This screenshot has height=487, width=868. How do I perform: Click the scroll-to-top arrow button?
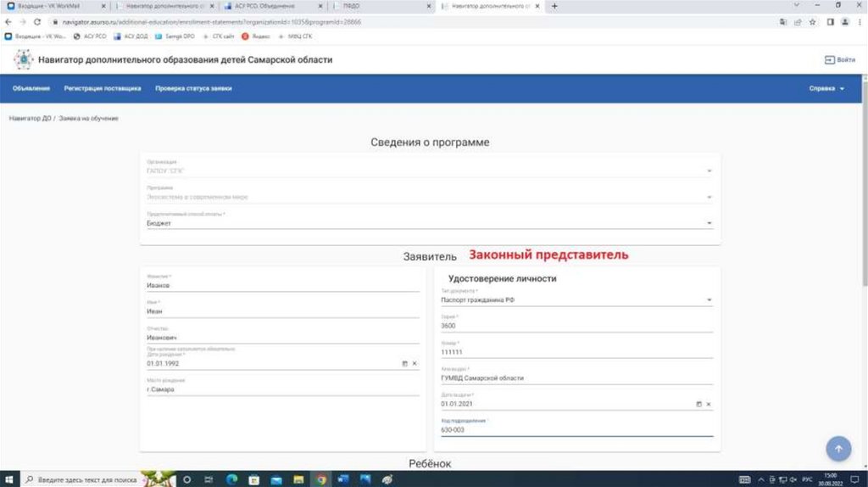point(837,449)
